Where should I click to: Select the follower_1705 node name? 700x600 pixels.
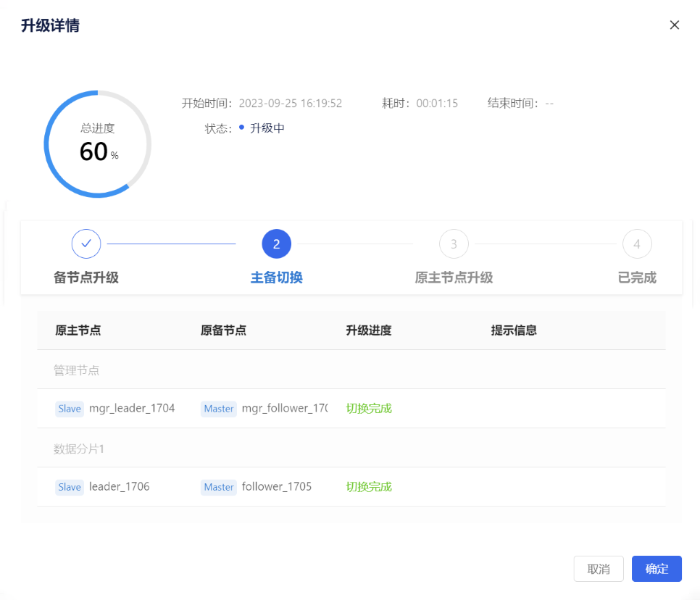tap(276, 486)
